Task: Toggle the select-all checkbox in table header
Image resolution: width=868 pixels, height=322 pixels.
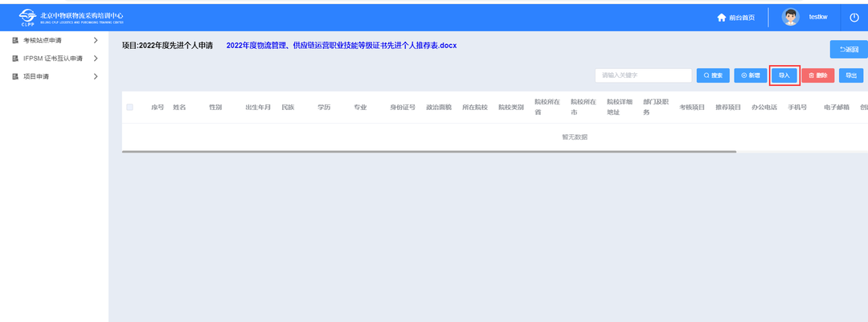Action: point(129,108)
